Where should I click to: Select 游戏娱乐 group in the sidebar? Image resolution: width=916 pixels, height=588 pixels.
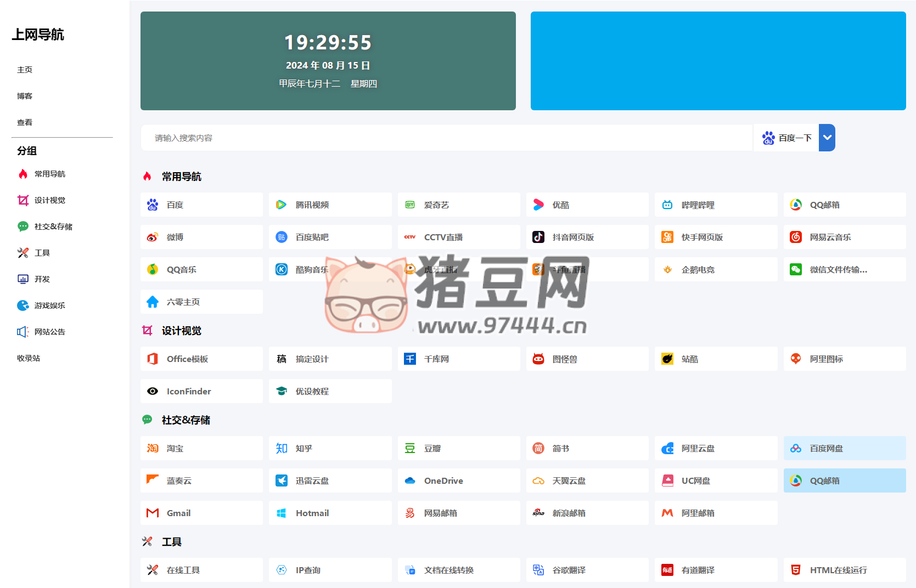coord(49,306)
